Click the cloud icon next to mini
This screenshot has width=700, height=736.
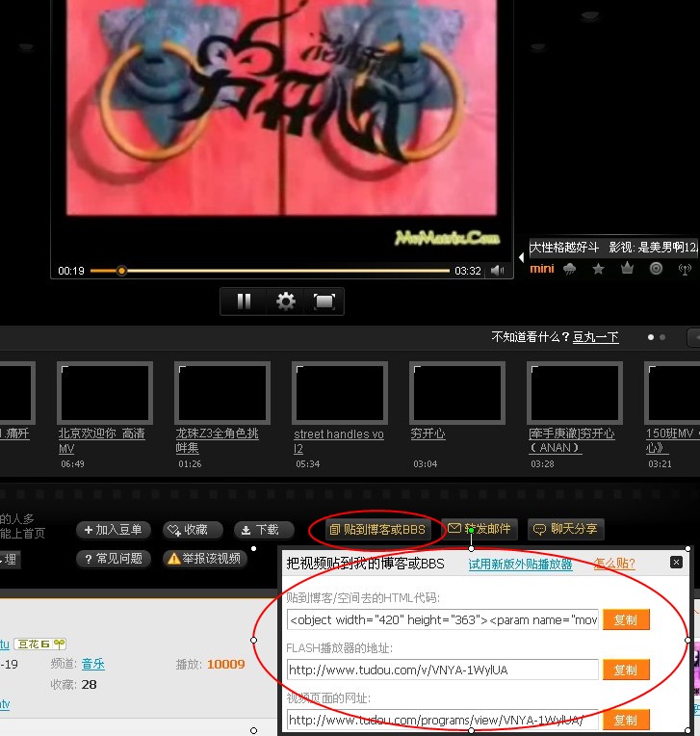570,269
